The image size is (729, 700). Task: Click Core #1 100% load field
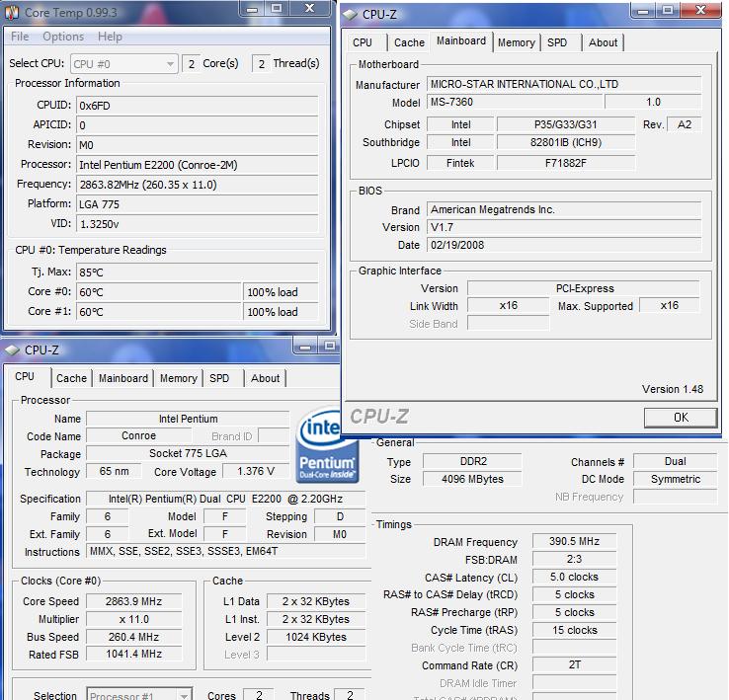(281, 311)
